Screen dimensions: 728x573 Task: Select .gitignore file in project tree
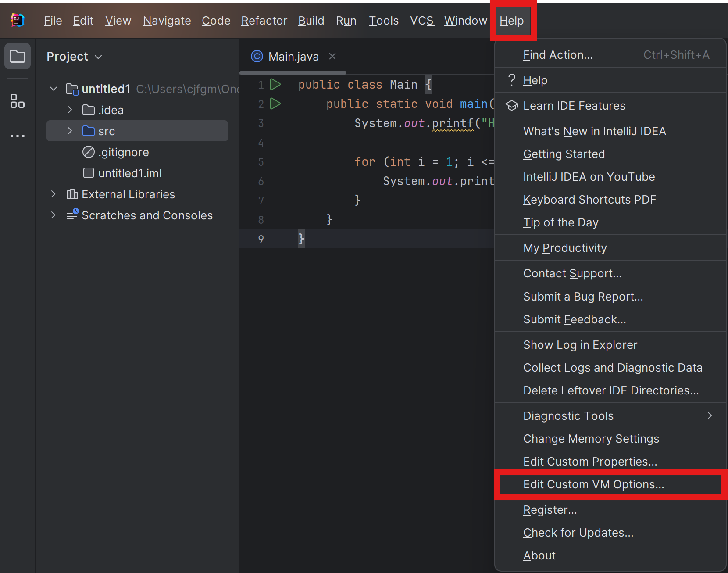(124, 152)
